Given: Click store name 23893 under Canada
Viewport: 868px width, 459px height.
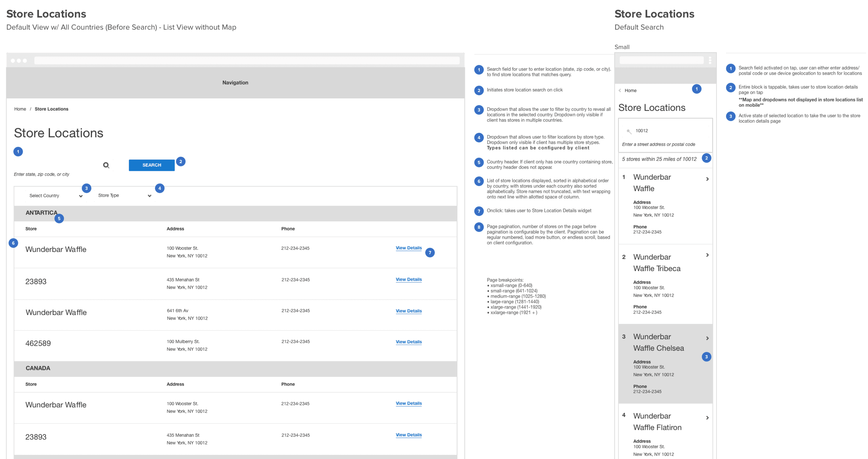Looking at the screenshot, I should (x=36, y=437).
